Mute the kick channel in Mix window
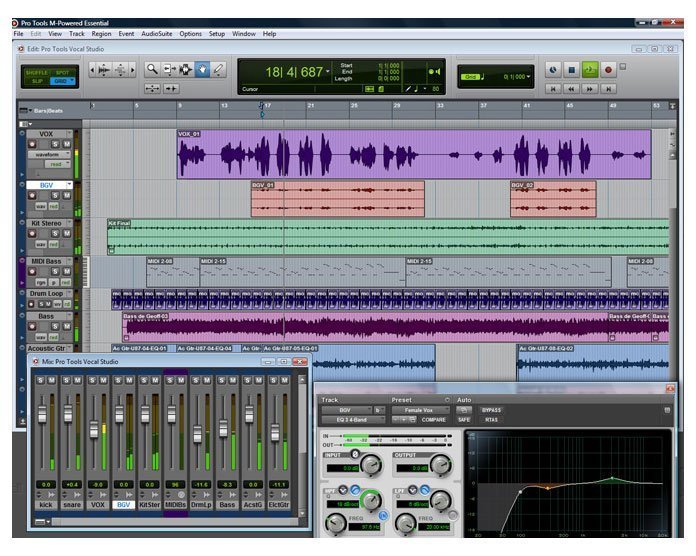This screenshot has width=696, height=556. [51, 380]
